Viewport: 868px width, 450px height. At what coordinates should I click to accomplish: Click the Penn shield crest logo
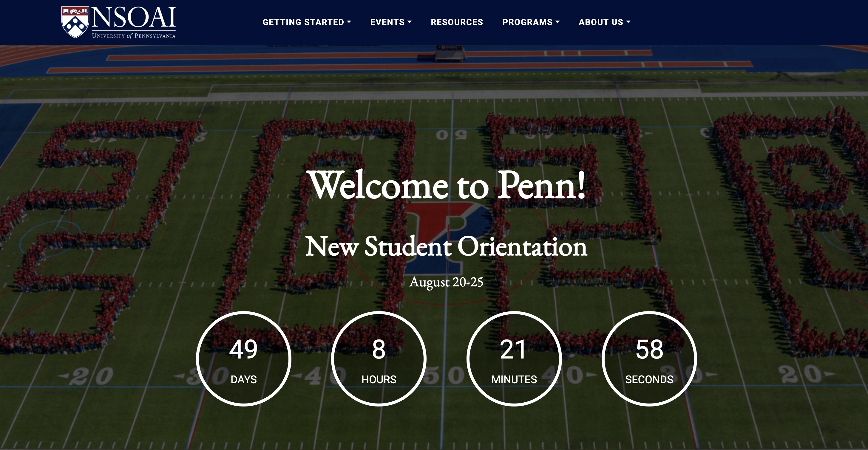(x=75, y=22)
